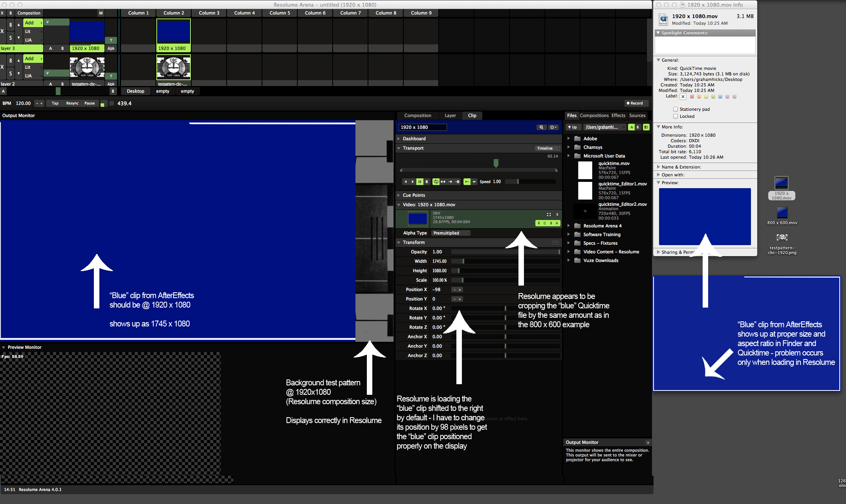Select the Desktop deck tab
This screenshot has height=504, width=846.
(136, 91)
